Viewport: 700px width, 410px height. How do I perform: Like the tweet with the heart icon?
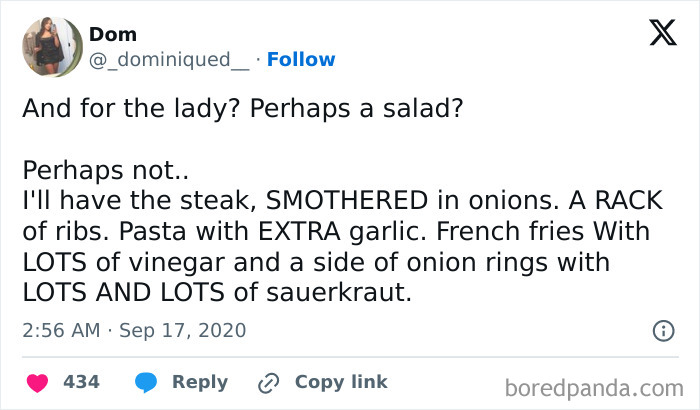coord(37,382)
